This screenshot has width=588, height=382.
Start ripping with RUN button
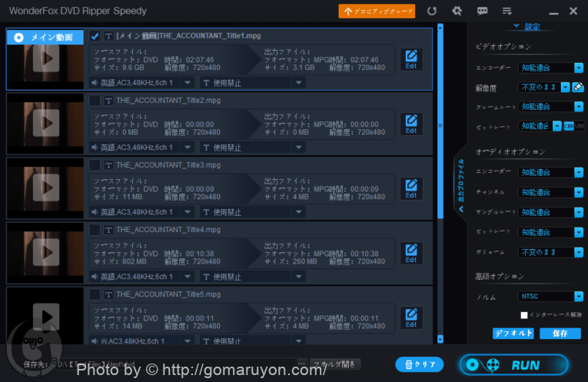513,365
